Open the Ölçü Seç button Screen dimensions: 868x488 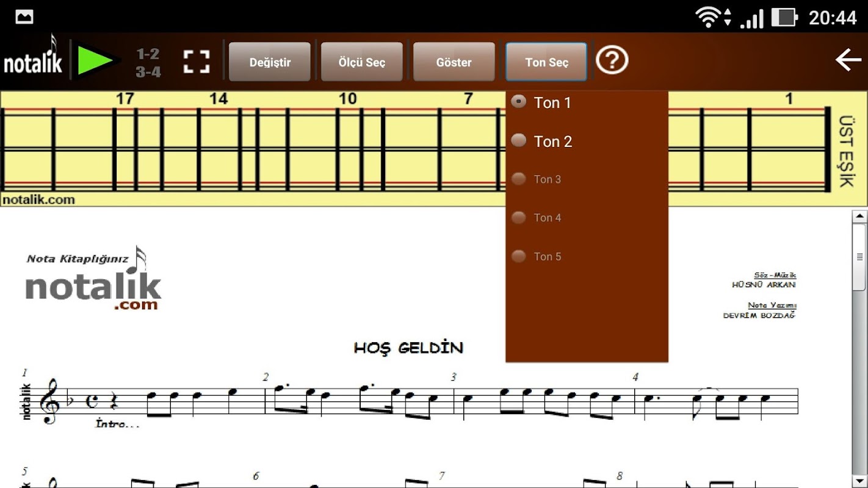click(x=362, y=62)
